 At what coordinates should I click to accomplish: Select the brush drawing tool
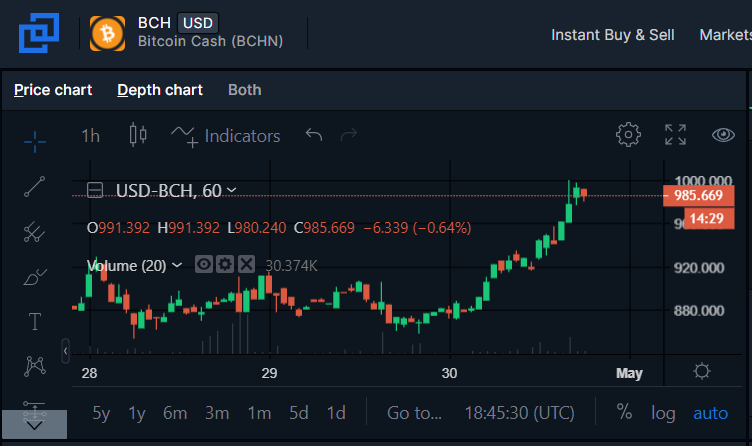[35, 277]
